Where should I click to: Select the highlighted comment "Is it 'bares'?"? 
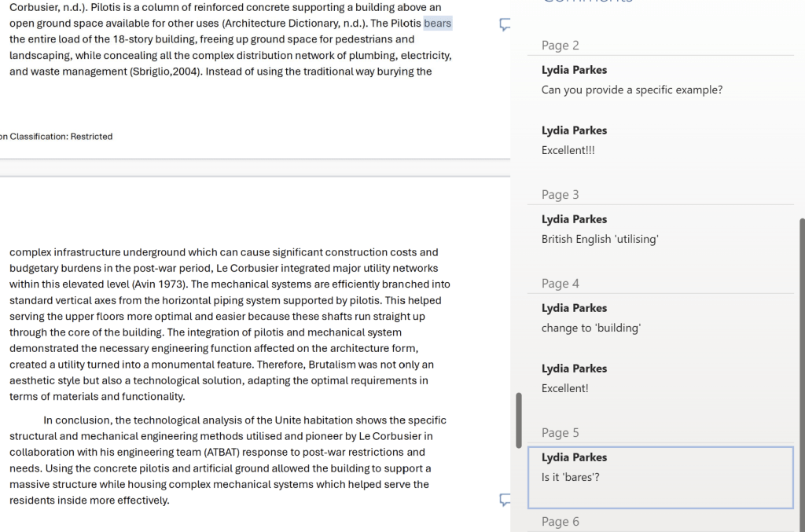pos(660,478)
